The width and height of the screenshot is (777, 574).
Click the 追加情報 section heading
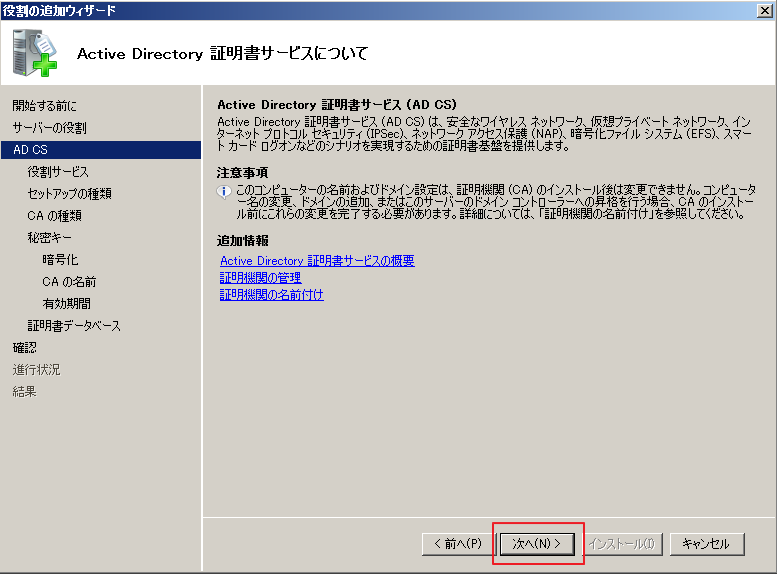243,241
